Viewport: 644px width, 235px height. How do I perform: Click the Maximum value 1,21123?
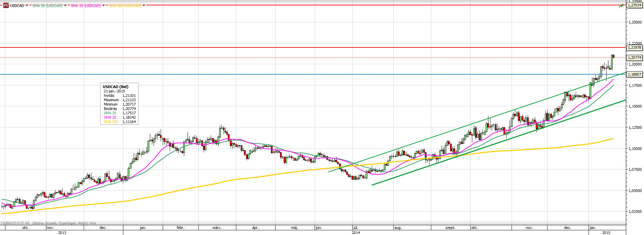point(129,100)
